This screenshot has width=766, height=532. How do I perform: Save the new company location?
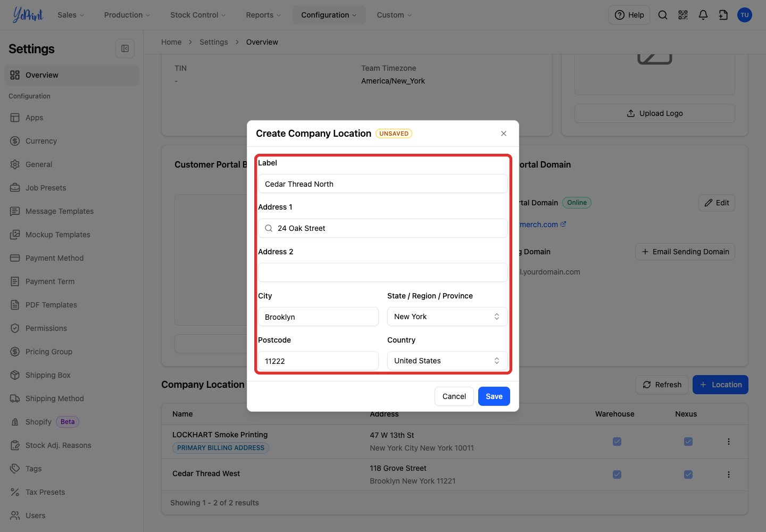tap(494, 396)
